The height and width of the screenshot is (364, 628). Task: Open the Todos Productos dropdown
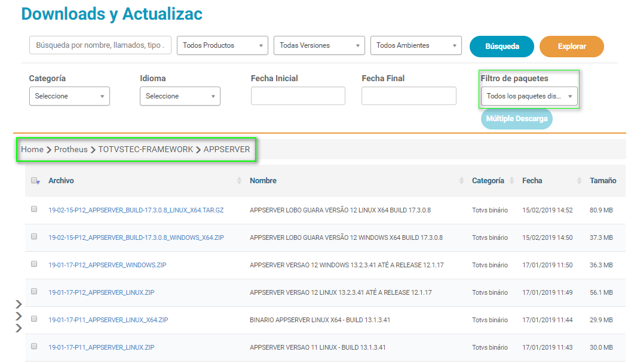tap(222, 45)
